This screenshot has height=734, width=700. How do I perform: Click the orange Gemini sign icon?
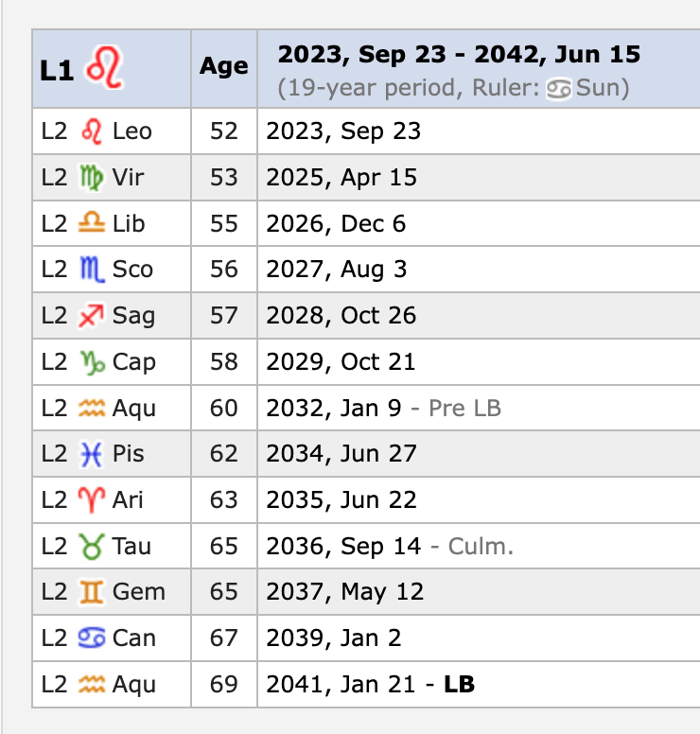pos(91,592)
